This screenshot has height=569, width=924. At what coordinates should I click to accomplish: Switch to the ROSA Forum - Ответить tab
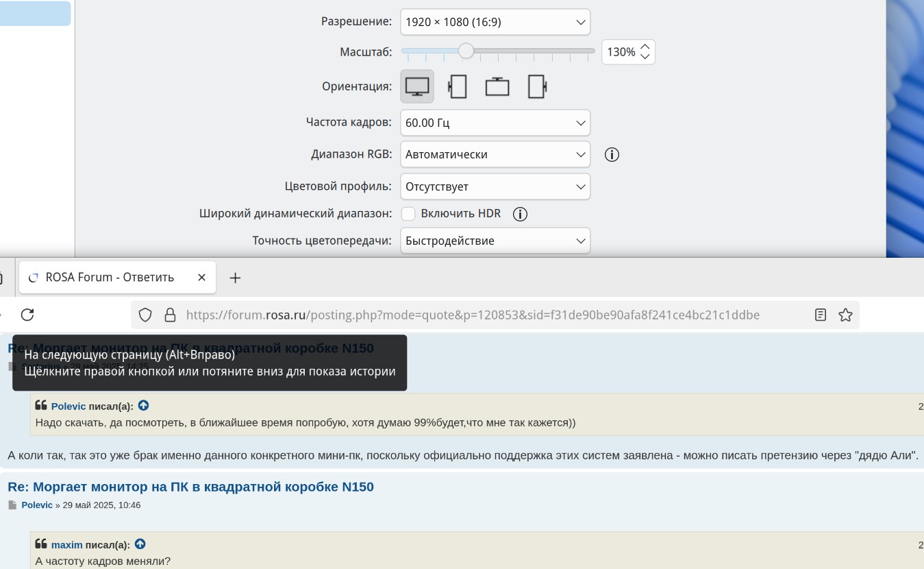point(118,278)
